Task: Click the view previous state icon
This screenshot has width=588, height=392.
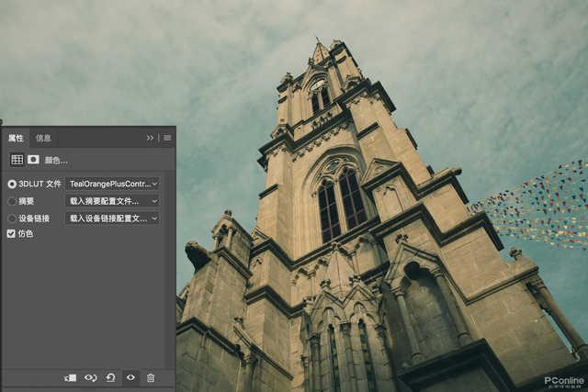Action: tap(90, 377)
